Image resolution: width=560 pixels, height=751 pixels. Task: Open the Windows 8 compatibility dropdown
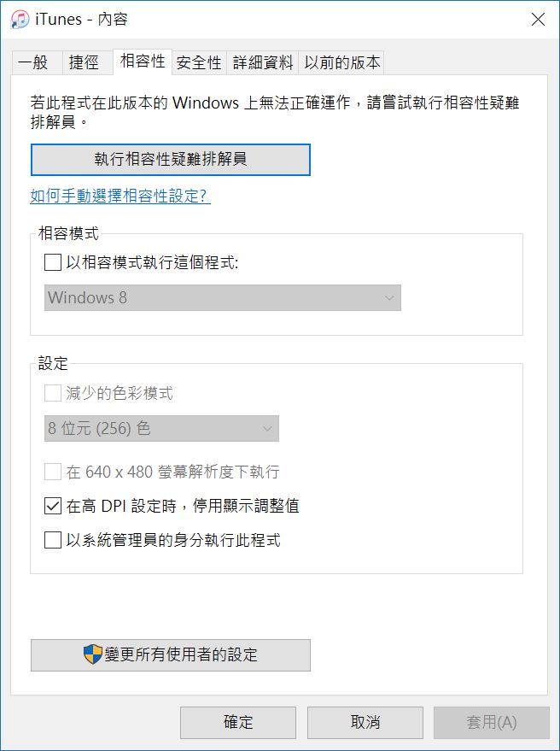[223, 297]
